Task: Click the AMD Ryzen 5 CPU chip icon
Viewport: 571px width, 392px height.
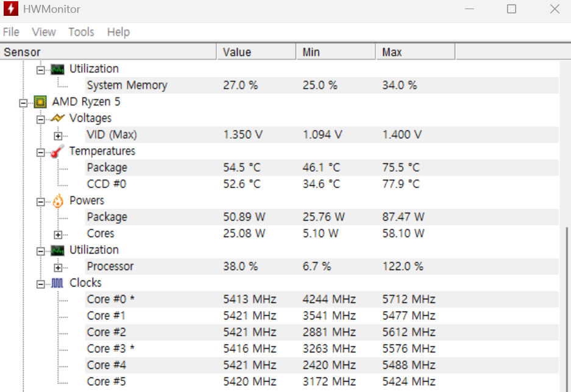Action: [x=40, y=102]
